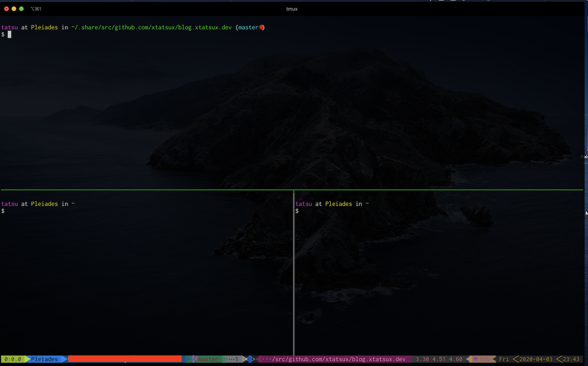Click the green zoom window button

click(x=21, y=9)
